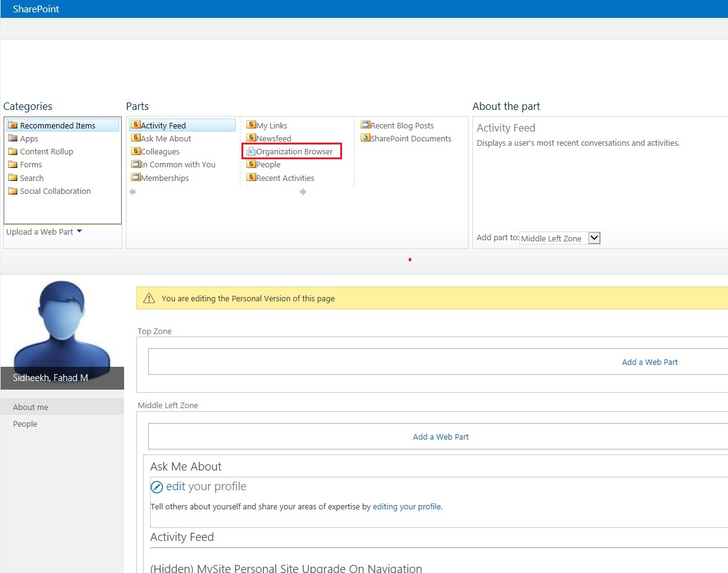Go to next page of parts
The image size is (728, 573).
click(303, 192)
